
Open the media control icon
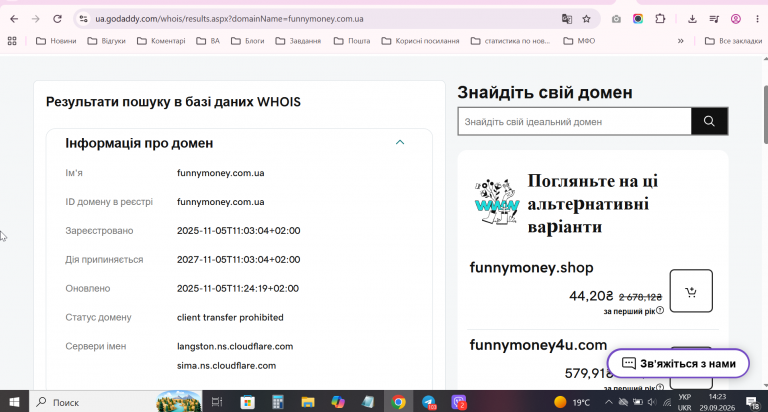(714, 19)
